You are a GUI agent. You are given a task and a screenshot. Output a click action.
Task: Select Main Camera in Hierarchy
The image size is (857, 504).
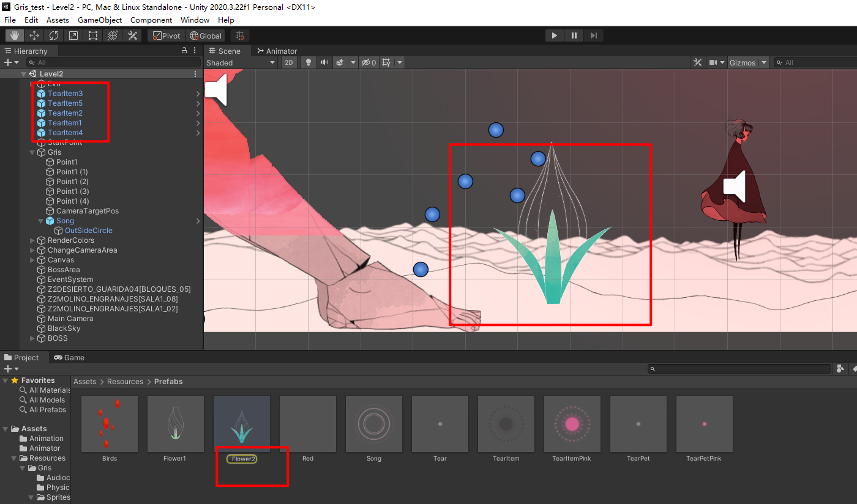pyautogui.click(x=70, y=319)
